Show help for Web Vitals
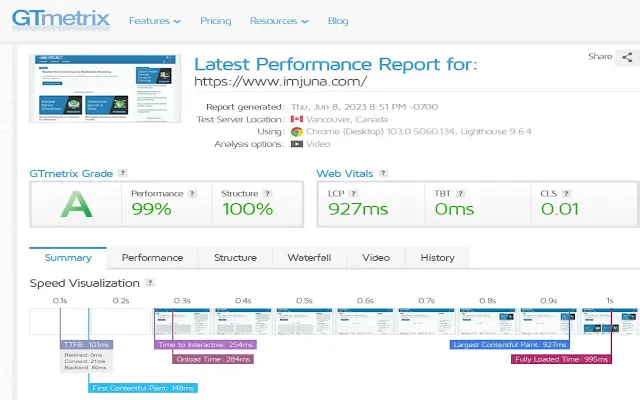The image size is (640, 400). (x=383, y=173)
